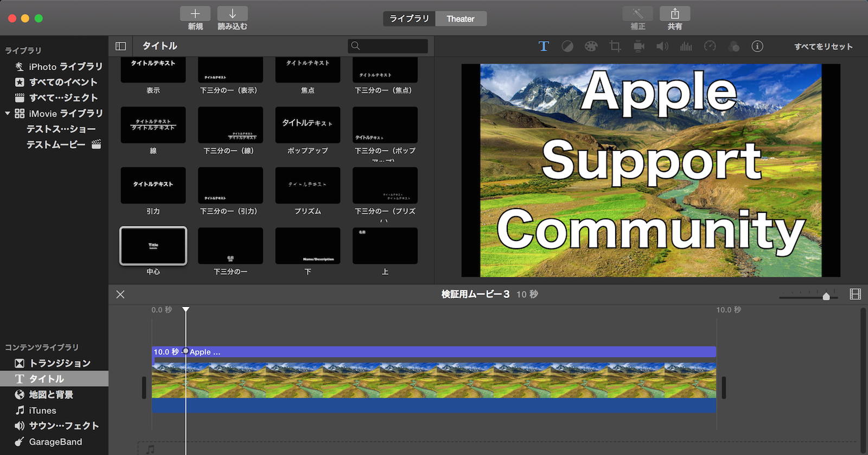Select the plain 下三分の一 title style
868x455 pixels.
(x=231, y=246)
